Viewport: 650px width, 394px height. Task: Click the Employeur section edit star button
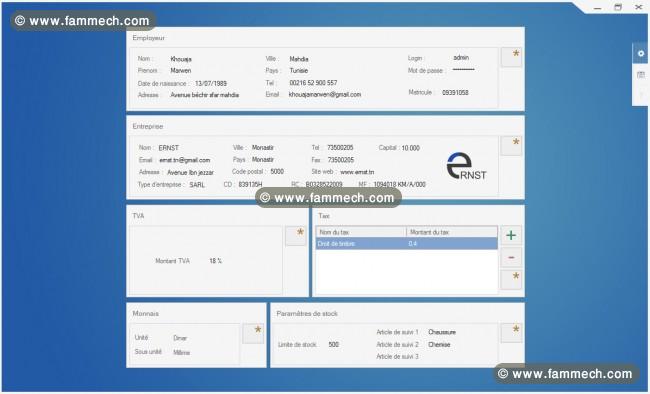(x=511, y=57)
